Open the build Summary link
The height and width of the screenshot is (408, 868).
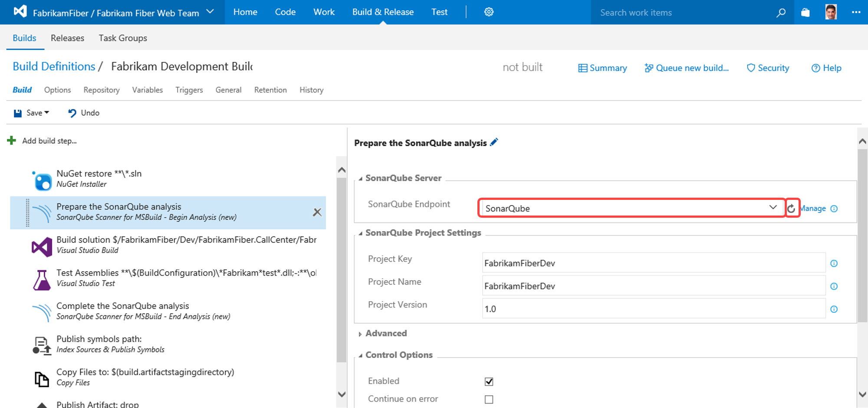tap(602, 68)
